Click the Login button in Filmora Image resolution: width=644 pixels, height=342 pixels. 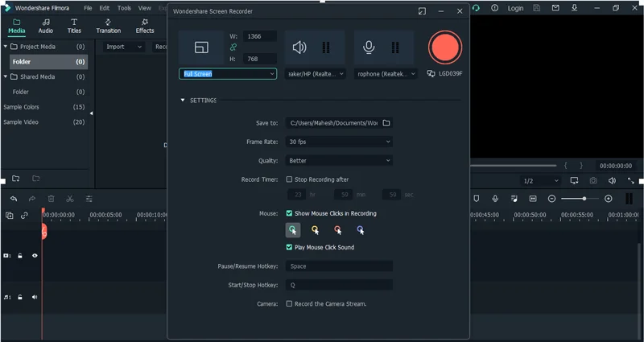[515, 8]
